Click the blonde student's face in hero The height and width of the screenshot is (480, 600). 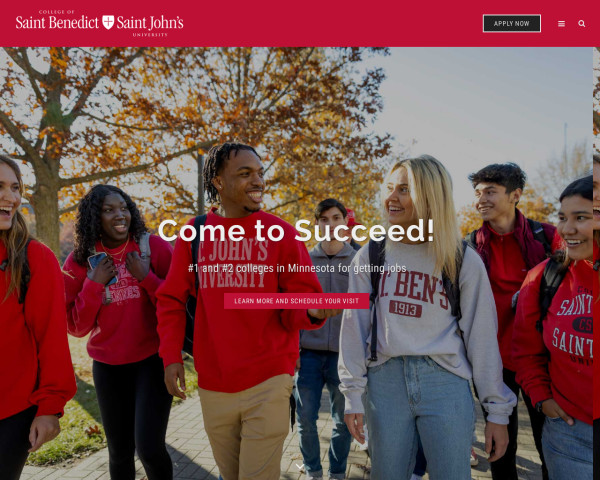[x=400, y=199]
